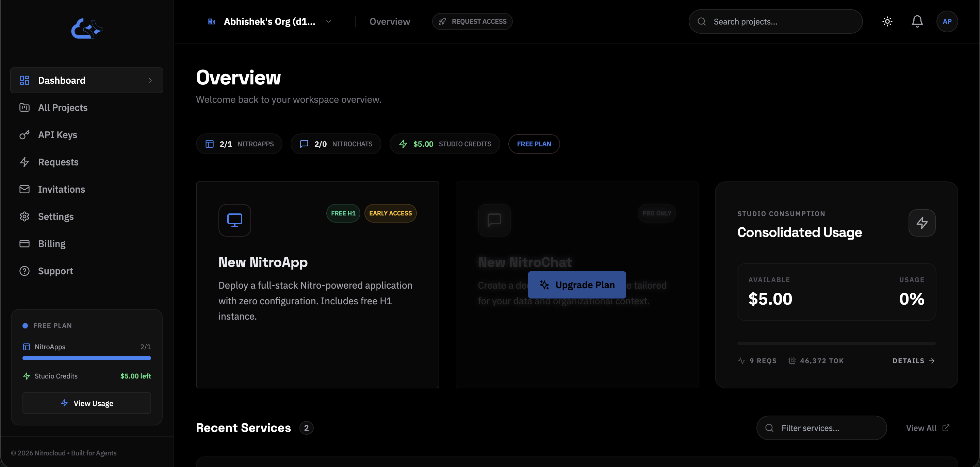The image size is (980, 467).
Task: Expand the Dashboard chevron arrow
Action: tap(150, 80)
